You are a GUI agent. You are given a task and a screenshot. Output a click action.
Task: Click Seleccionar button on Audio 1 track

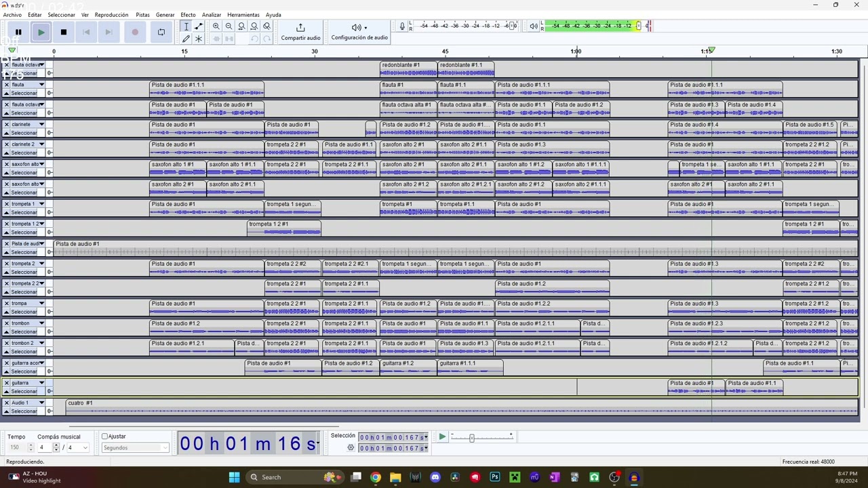pos(24,411)
